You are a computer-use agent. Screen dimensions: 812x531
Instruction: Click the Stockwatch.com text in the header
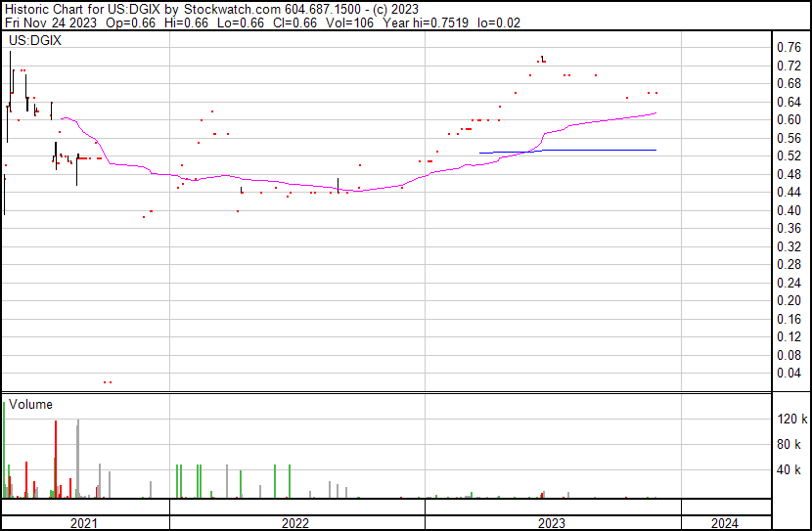point(240,9)
